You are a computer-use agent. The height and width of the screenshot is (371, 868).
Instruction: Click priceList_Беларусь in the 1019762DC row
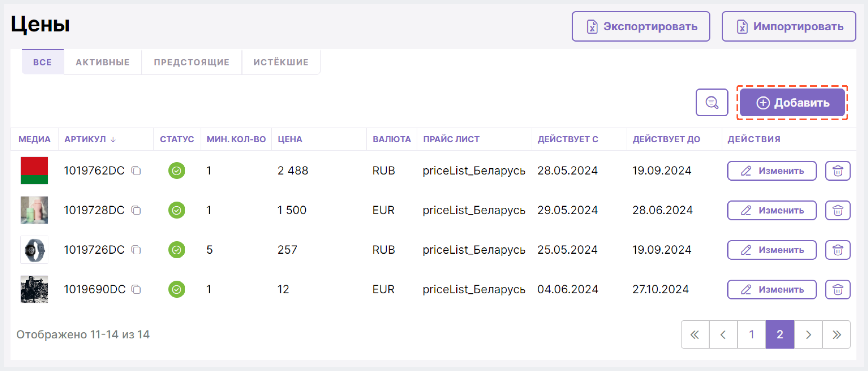474,171
